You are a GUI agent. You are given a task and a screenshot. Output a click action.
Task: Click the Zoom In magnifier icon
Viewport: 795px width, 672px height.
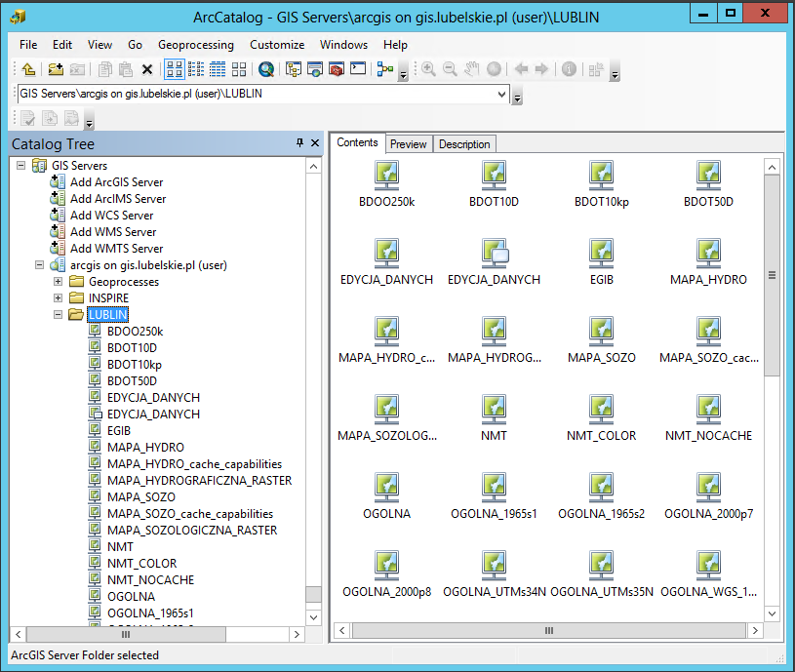pos(429,69)
